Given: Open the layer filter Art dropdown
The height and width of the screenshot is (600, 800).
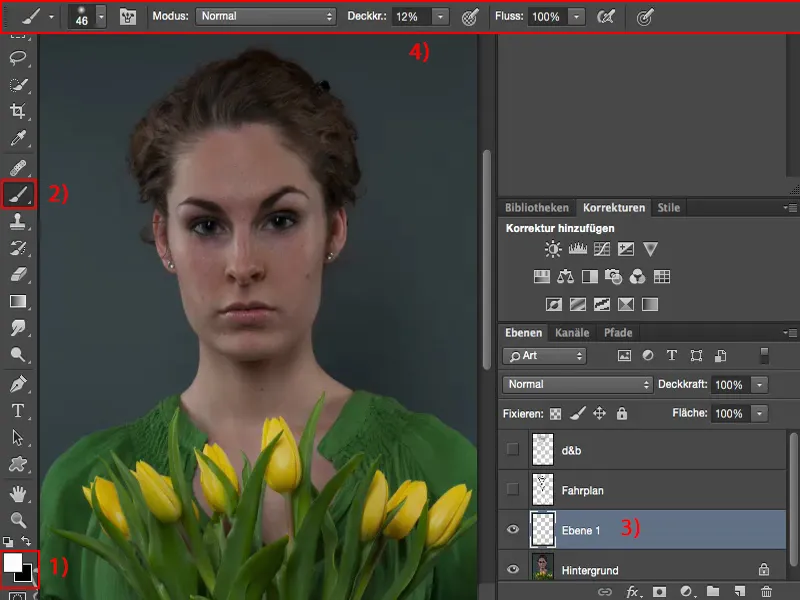Looking at the screenshot, I should tap(544, 356).
